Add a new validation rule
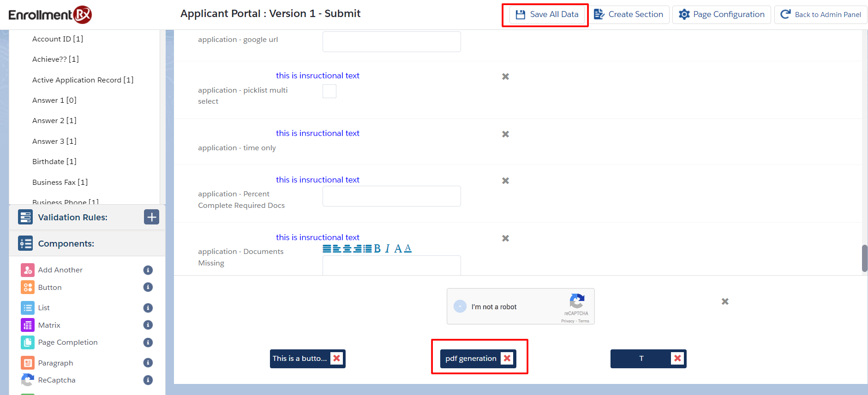868x395 pixels. [151, 217]
